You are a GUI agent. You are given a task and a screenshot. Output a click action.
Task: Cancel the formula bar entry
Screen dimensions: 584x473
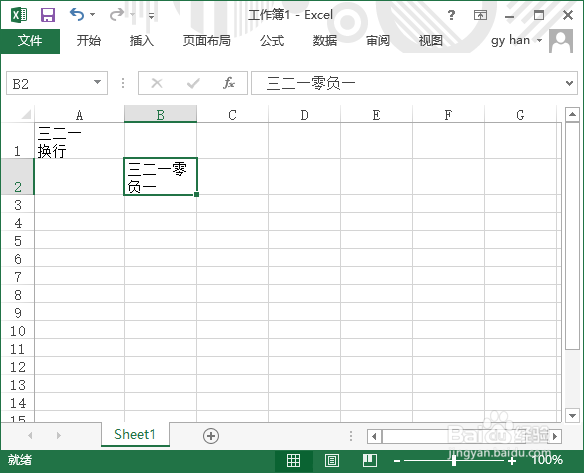(157, 83)
